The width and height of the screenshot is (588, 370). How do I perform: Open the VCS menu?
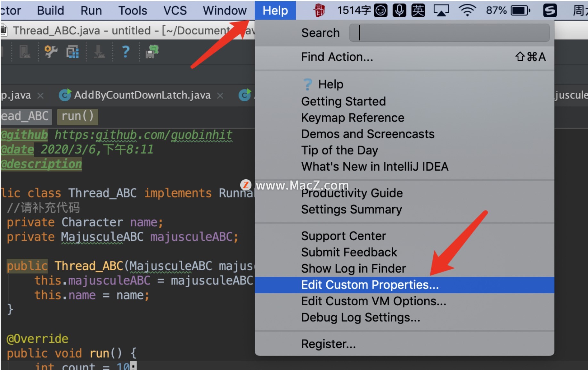coord(175,11)
